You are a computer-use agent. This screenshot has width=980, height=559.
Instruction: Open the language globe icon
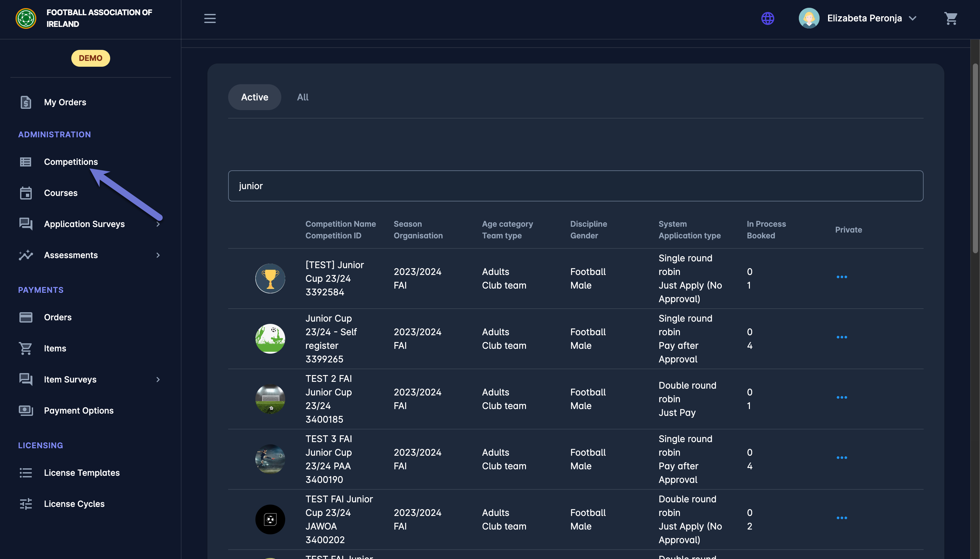tap(767, 18)
